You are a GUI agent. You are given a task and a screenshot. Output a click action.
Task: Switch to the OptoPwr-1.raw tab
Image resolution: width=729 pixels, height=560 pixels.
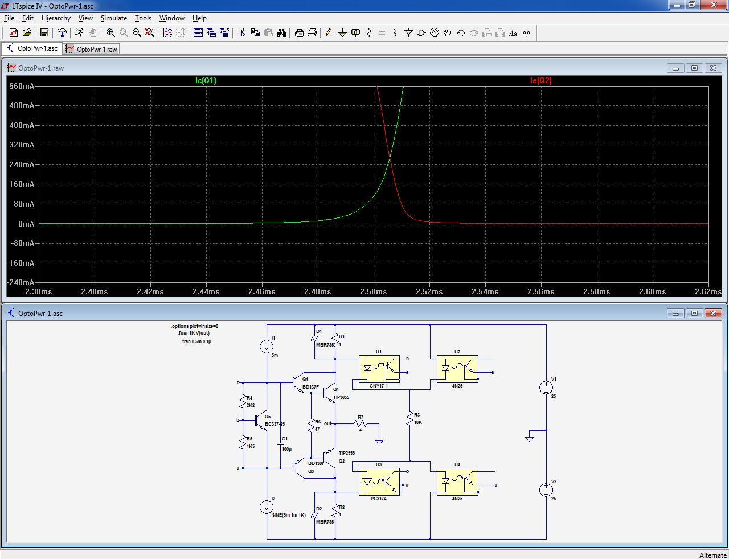click(x=92, y=50)
